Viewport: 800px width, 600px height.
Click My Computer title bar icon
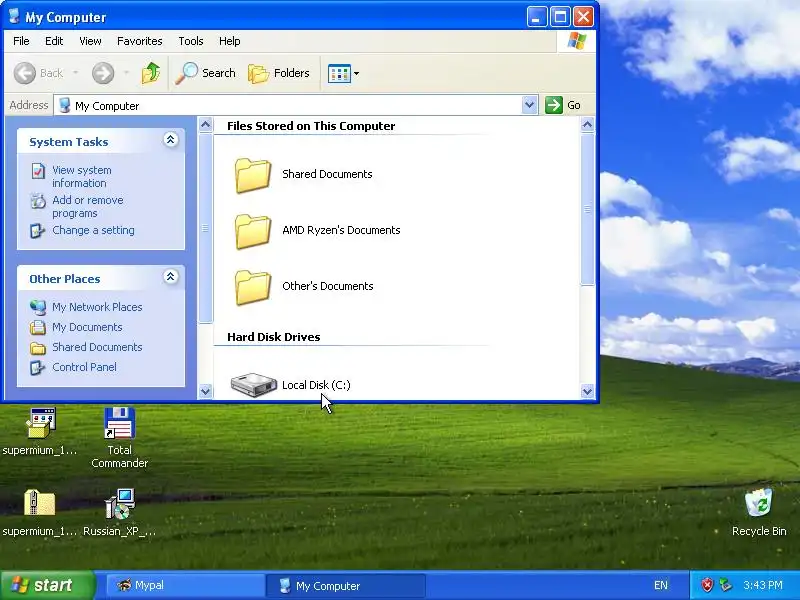coord(14,16)
